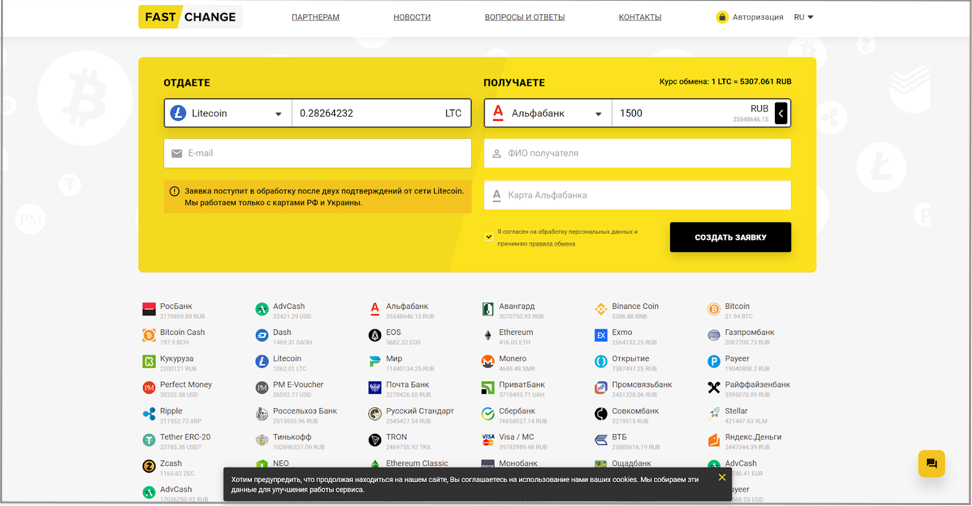Open the ПАРТНЕРАМ menu link
The width and height of the screenshot is (972, 506).
(x=316, y=17)
